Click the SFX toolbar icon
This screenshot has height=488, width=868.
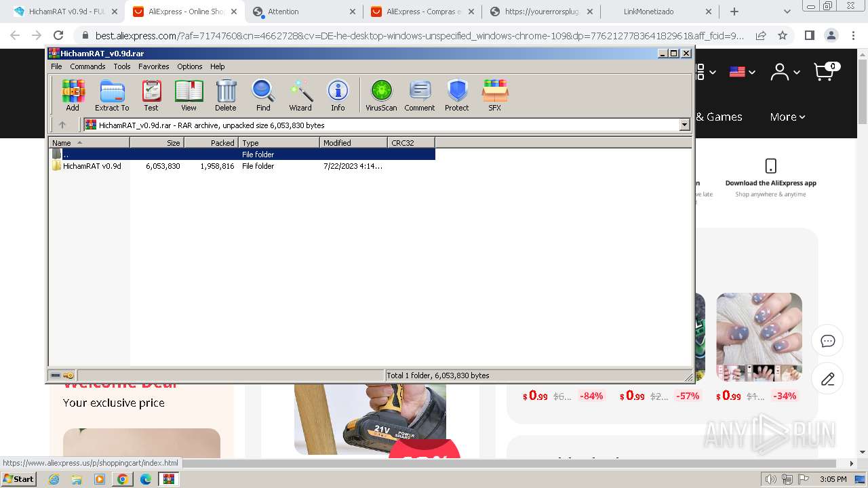[x=495, y=96]
